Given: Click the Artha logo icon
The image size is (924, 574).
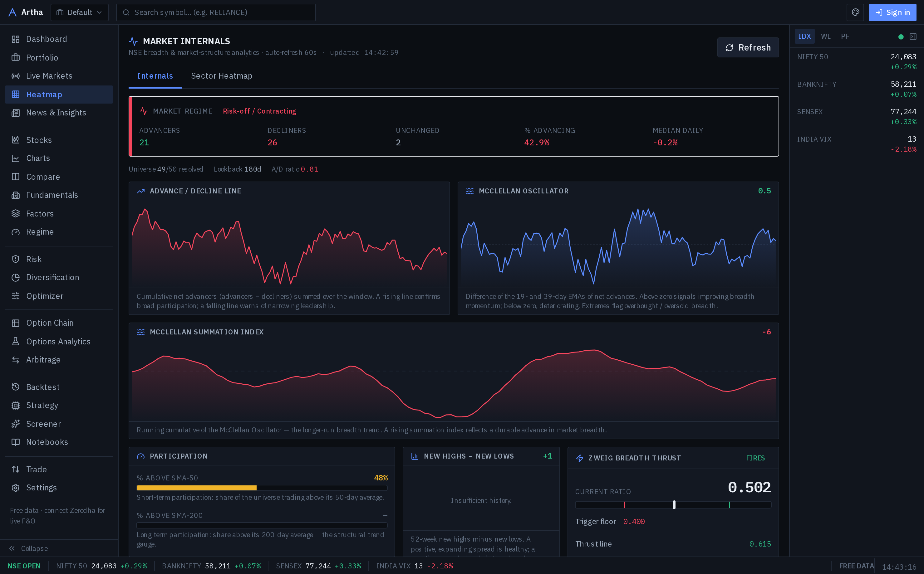Looking at the screenshot, I should pos(12,12).
